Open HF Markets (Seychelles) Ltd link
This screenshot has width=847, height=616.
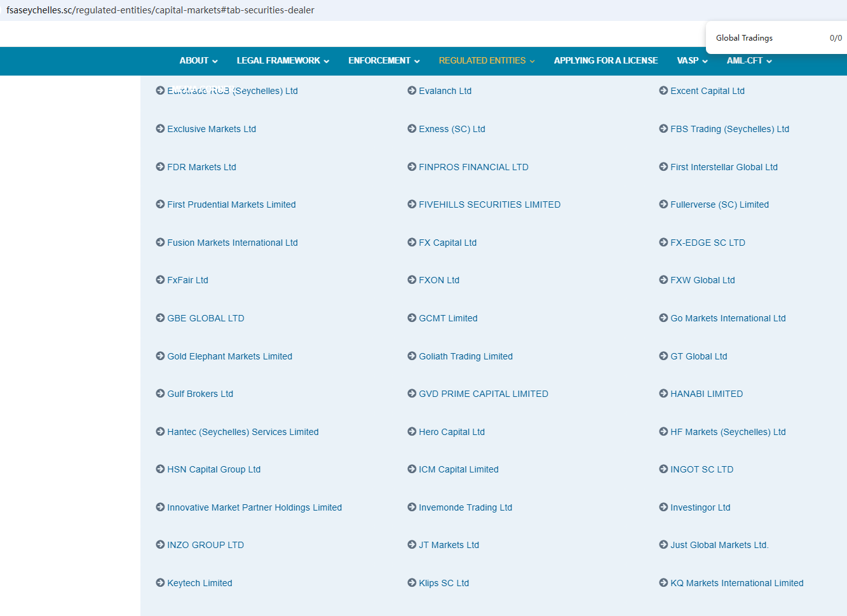click(728, 432)
